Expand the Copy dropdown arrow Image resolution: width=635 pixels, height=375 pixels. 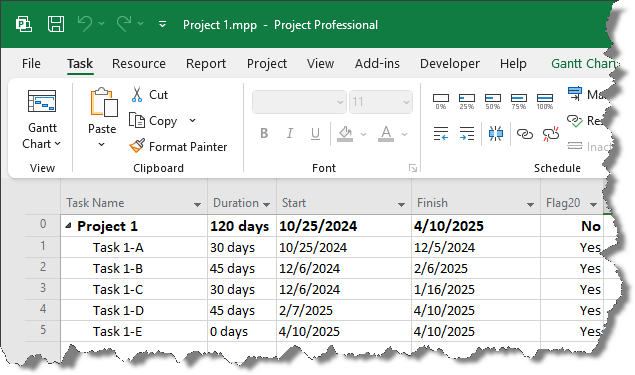coord(192,121)
